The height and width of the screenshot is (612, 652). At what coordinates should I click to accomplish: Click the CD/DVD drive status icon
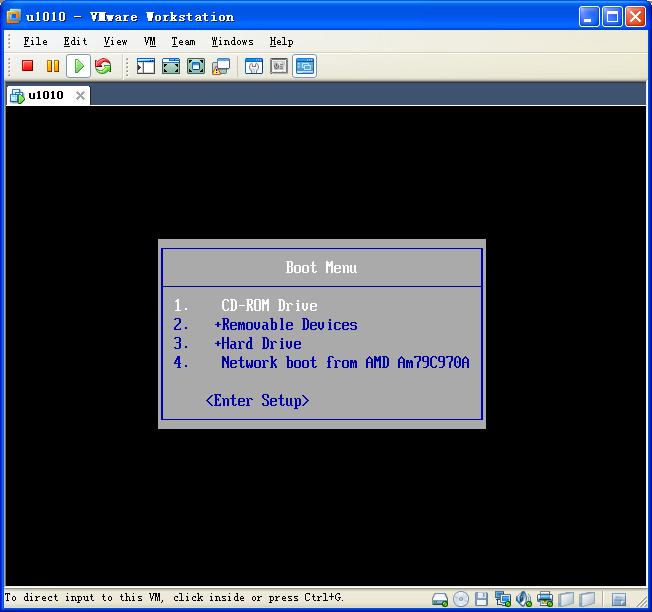point(461,599)
